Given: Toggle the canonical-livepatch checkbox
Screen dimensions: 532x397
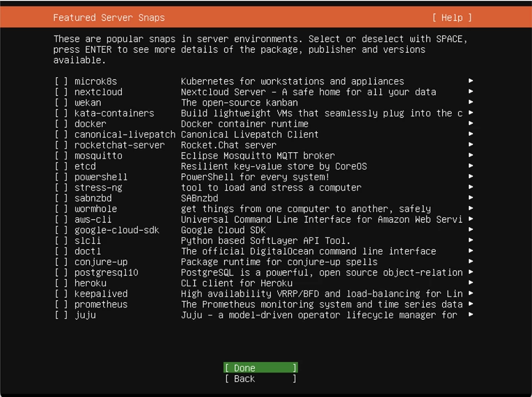Looking at the screenshot, I should [61, 134].
